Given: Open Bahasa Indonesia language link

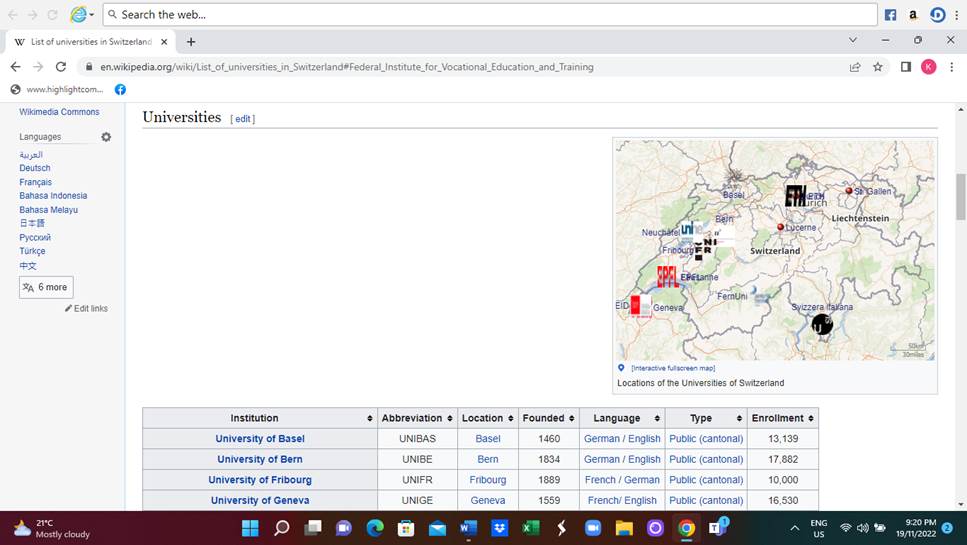Looking at the screenshot, I should pyautogui.click(x=53, y=196).
